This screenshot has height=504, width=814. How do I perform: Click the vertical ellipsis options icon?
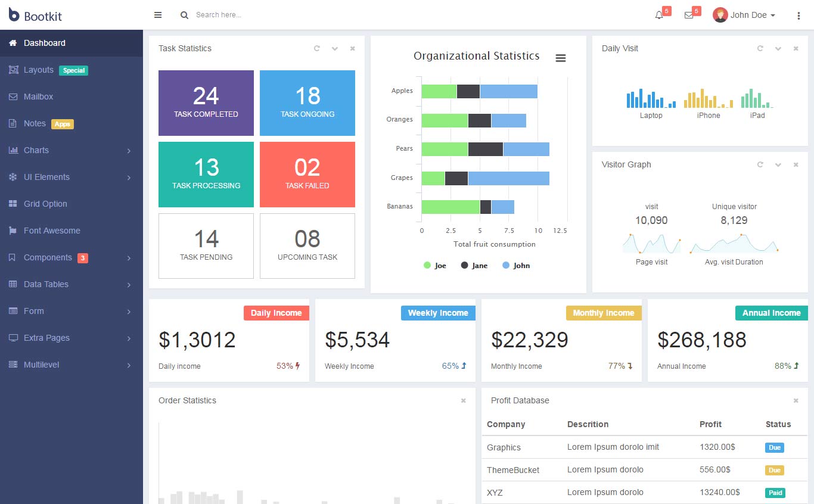point(799,15)
